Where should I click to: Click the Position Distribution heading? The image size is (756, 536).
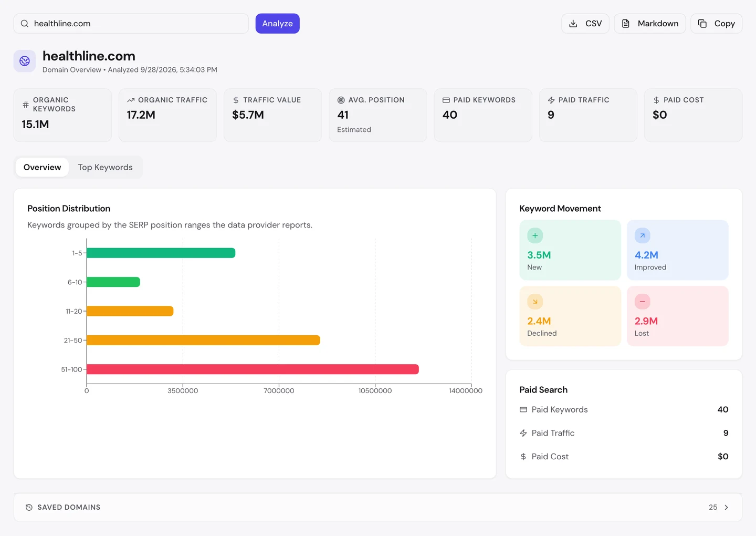[x=69, y=209]
